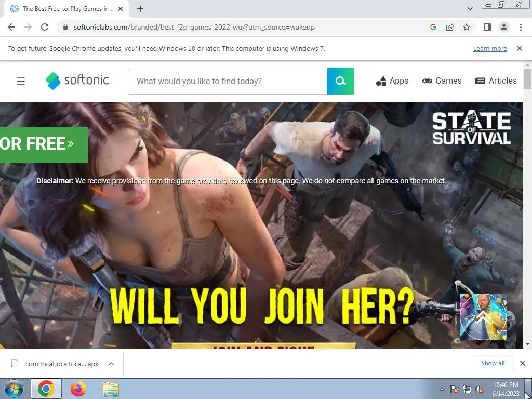Click the game thumbnail with up arrows

pos(483,317)
